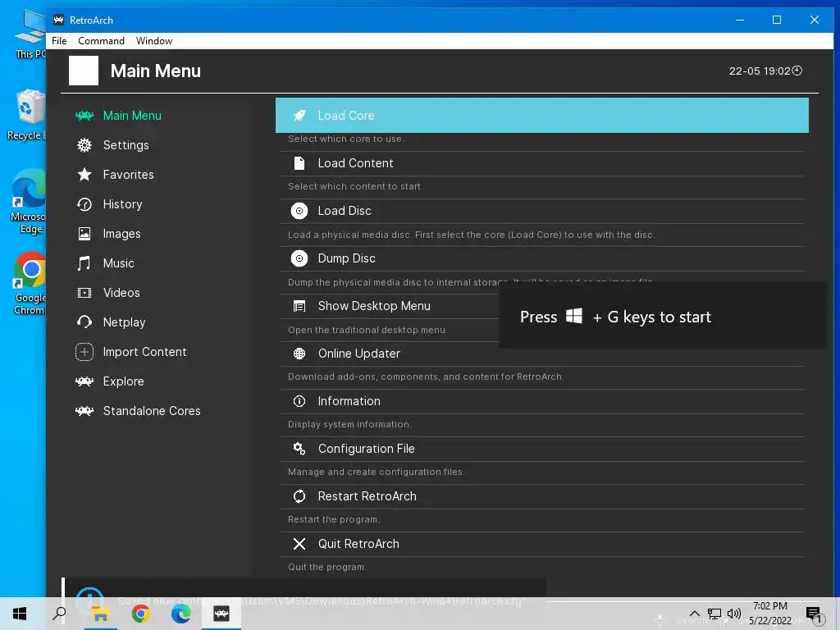Screen dimensions: 840x630
Task: Open the File menu
Action: click(59, 41)
